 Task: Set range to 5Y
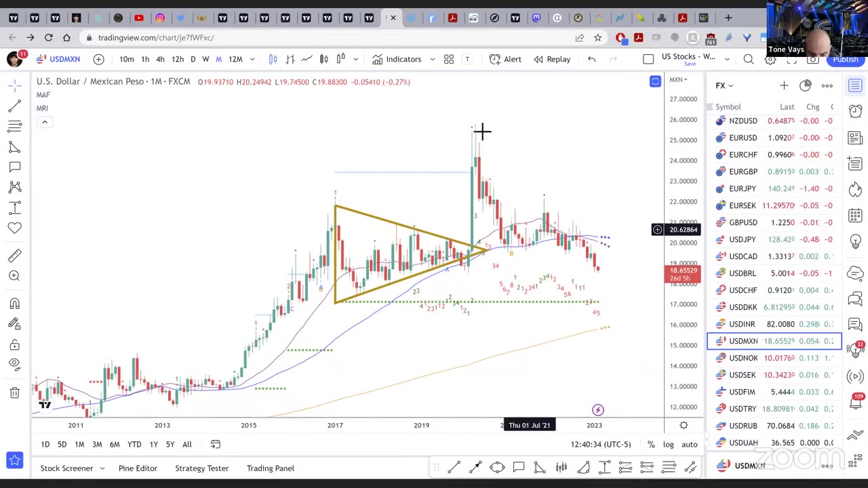[170, 445]
